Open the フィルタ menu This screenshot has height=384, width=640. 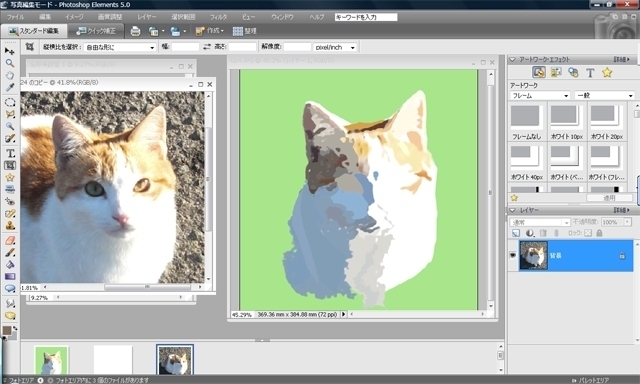(218, 17)
